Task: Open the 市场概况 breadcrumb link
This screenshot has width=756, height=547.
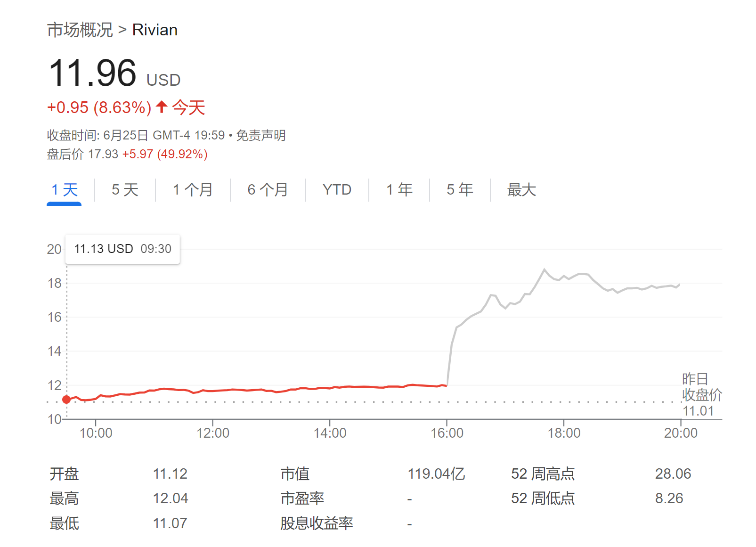Action: coord(80,30)
